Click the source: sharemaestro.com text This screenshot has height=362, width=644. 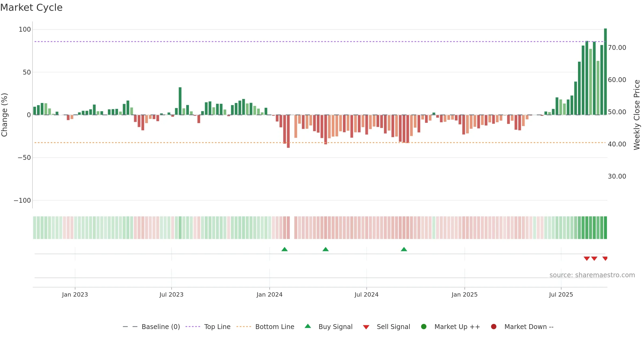pos(592,275)
